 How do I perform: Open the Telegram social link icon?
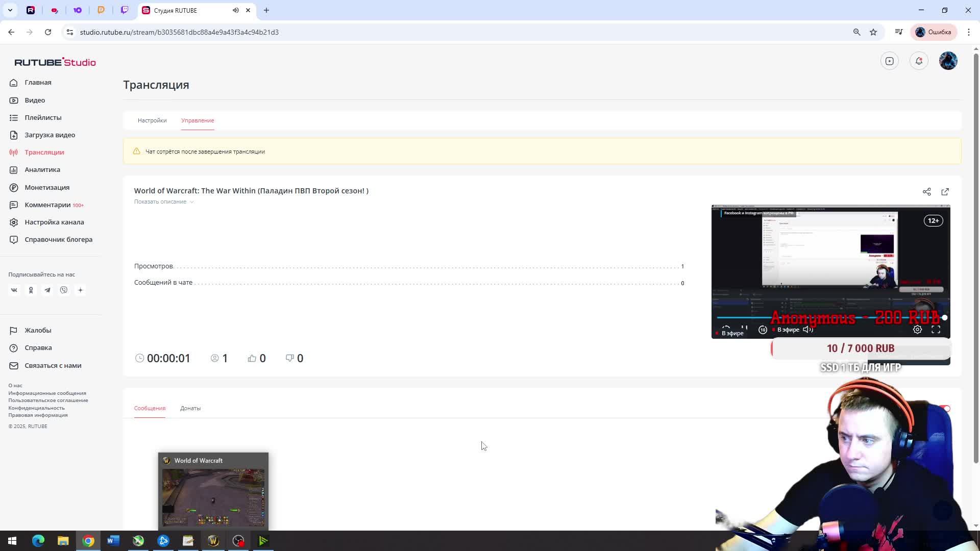[x=47, y=290]
